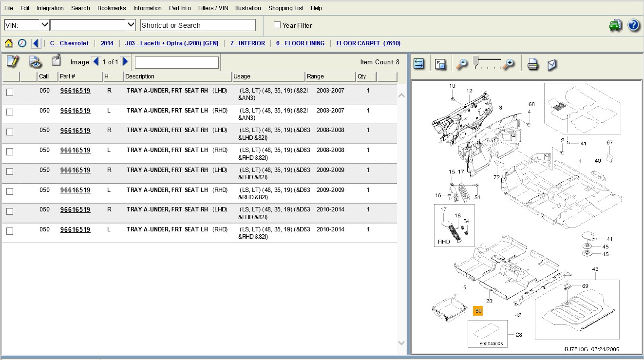Click the zoom in magnifier icon
This screenshot has height=360, width=644.
[509, 64]
